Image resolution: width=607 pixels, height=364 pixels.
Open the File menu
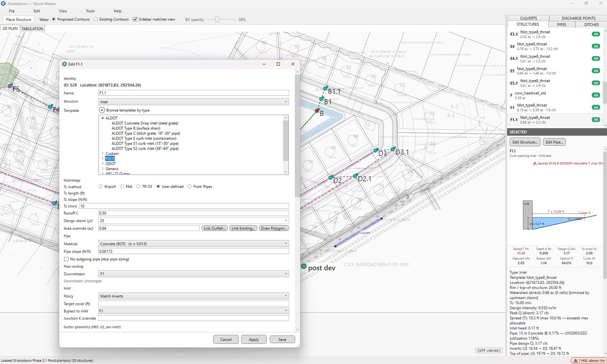[x=12, y=11]
